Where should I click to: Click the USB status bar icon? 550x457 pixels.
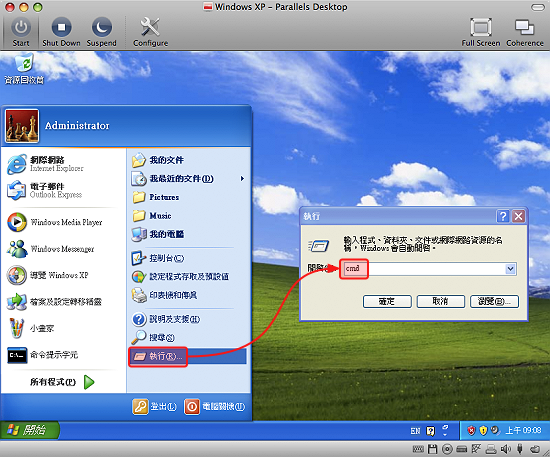pos(520,449)
